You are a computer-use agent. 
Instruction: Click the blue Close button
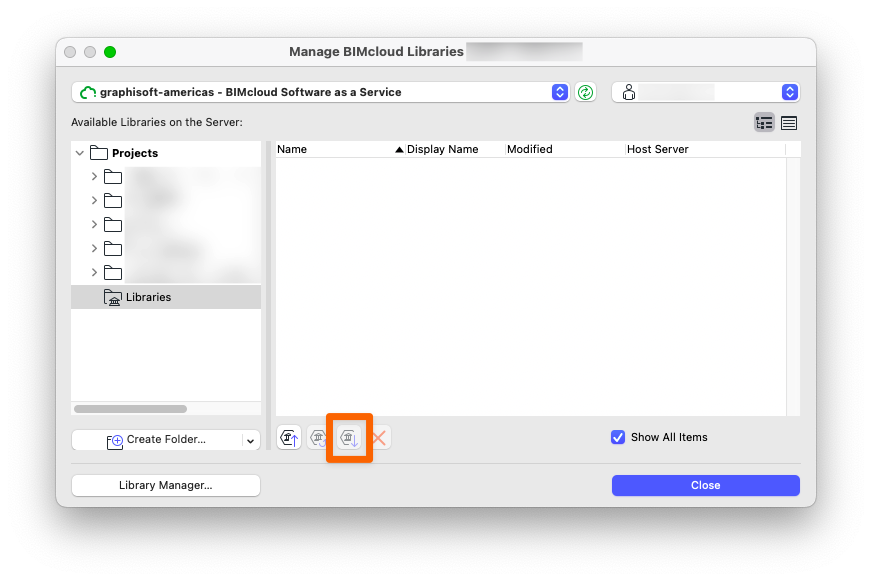tap(706, 485)
